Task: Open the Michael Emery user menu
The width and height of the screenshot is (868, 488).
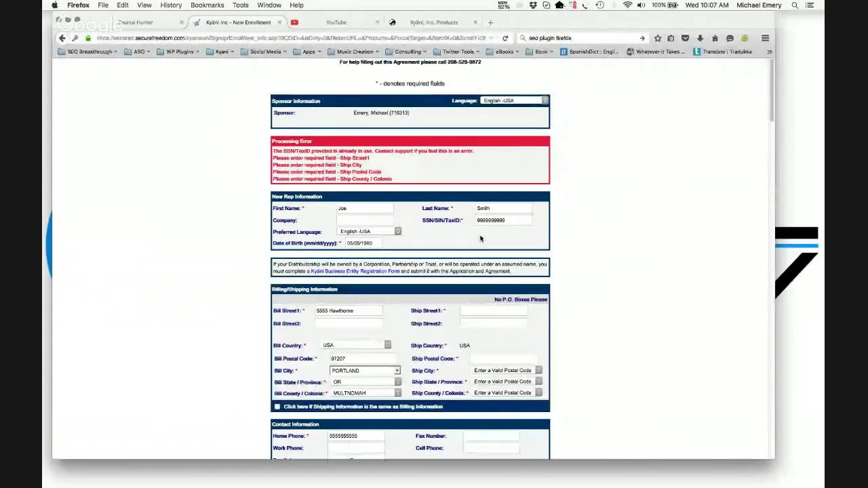Action: click(x=759, y=5)
